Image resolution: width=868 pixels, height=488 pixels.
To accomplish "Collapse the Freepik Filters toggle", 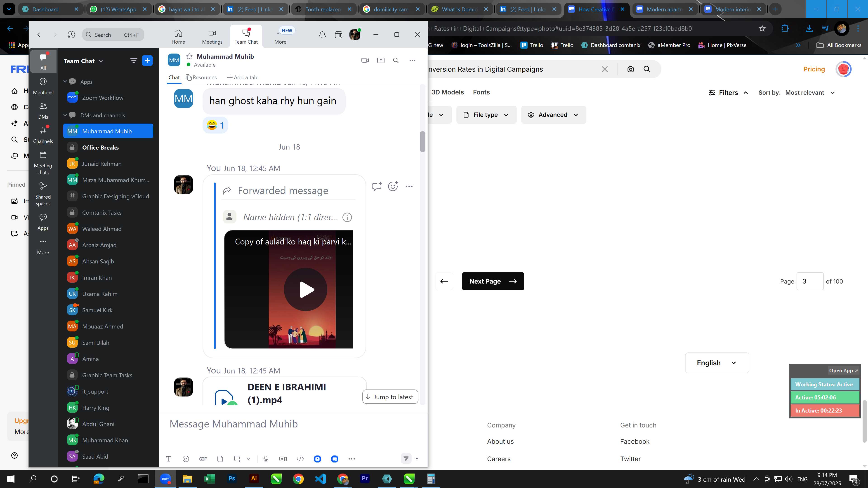I will [729, 93].
